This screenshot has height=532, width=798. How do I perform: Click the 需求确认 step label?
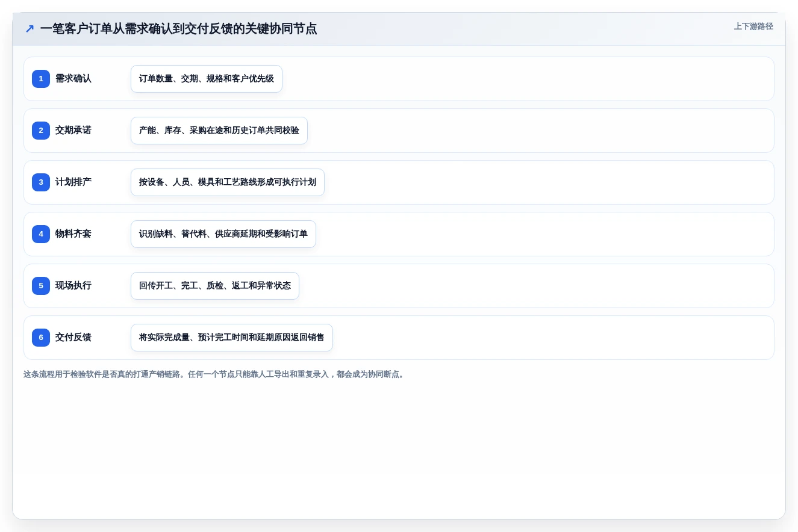coord(73,79)
